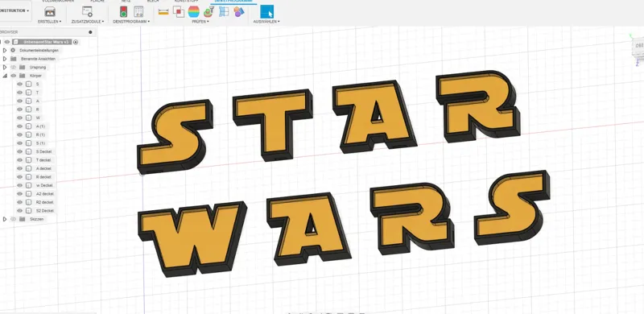Click the 'Dokumenteinstellungen' label
The height and width of the screenshot is (314, 644).
click(39, 50)
